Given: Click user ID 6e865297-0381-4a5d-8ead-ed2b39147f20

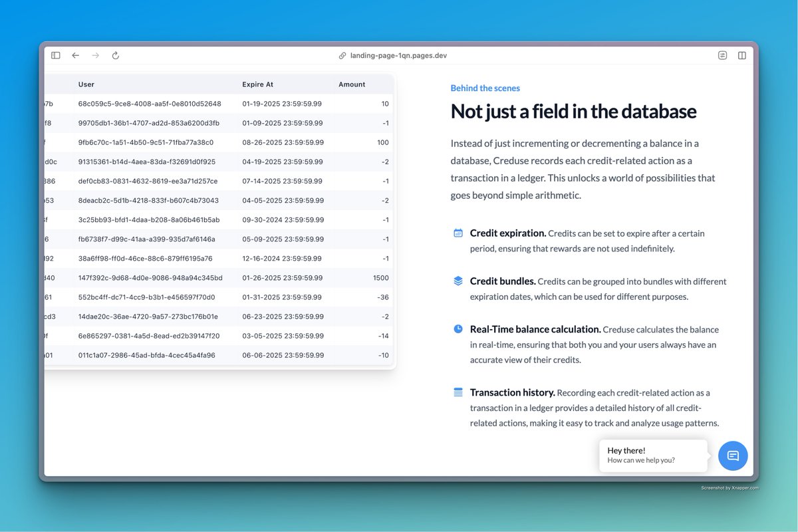Looking at the screenshot, I should pyautogui.click(x=149, y=336).
